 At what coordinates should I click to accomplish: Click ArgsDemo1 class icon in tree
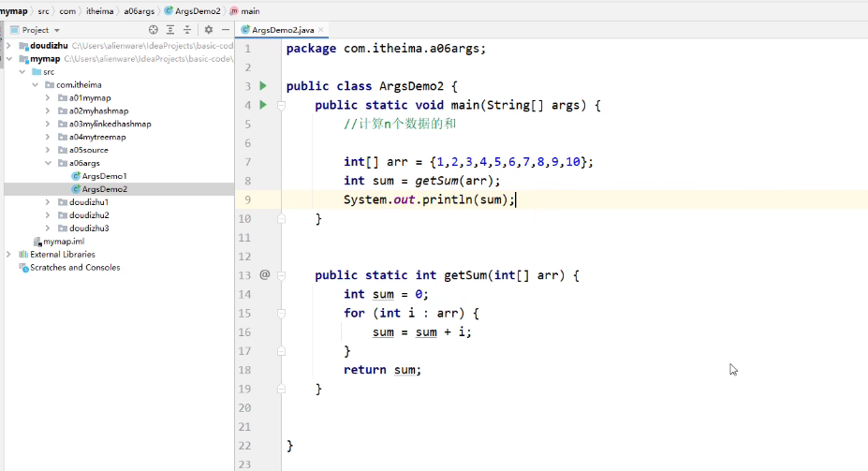76,176
